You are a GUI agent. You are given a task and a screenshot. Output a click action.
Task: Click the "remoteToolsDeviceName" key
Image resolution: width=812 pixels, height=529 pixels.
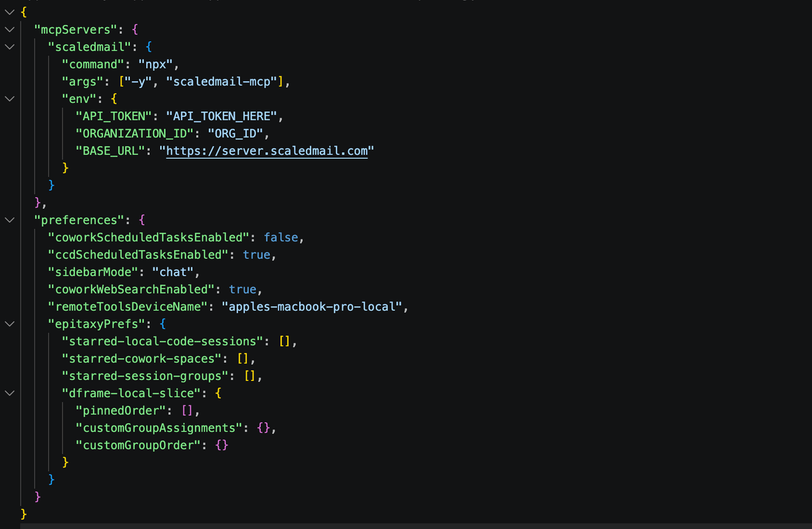point(127,307)
